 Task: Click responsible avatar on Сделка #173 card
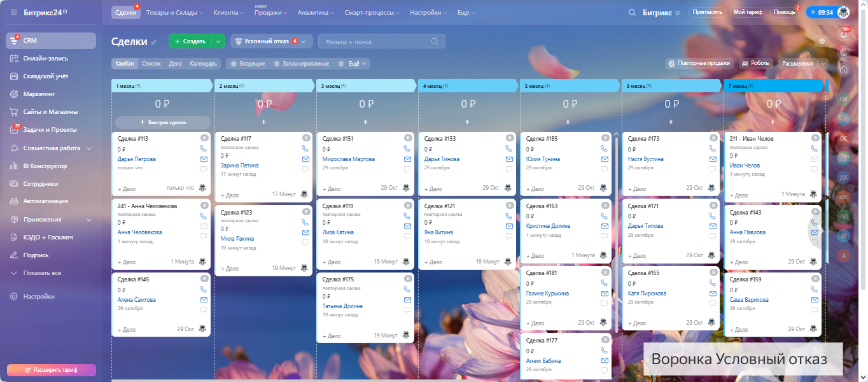click(711, 188)
